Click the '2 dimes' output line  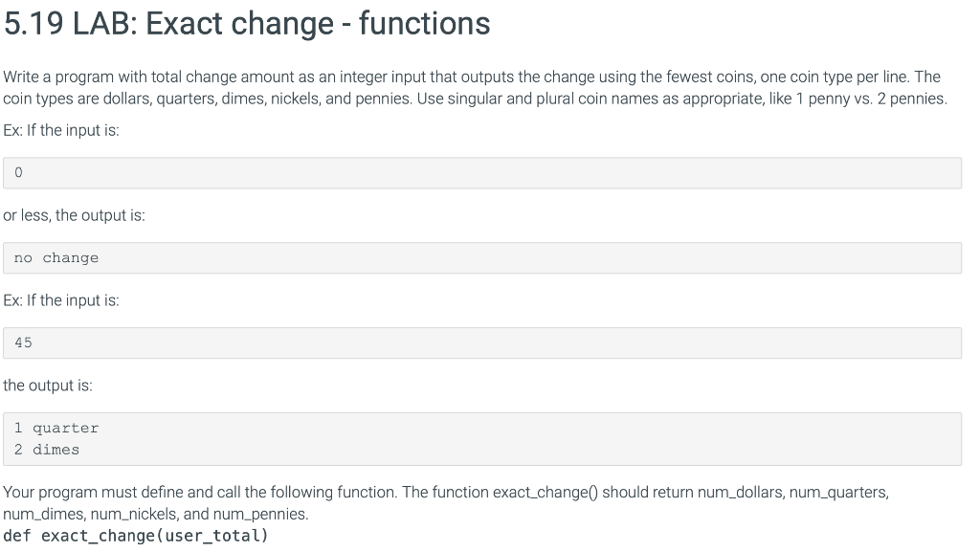click(47, 450)
